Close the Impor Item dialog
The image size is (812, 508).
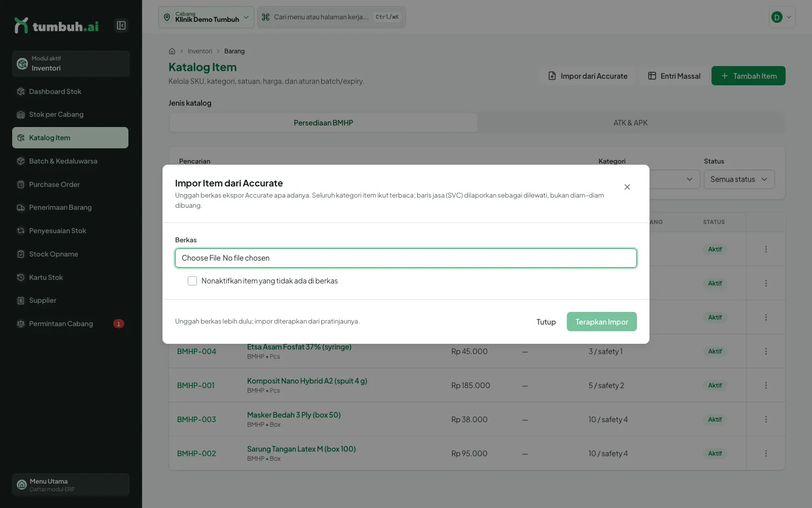click(627, 187)
